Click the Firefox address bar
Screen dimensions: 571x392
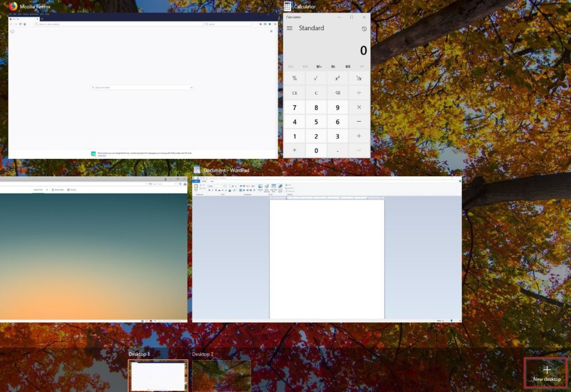pyautogui.click(x=119, y=24)
